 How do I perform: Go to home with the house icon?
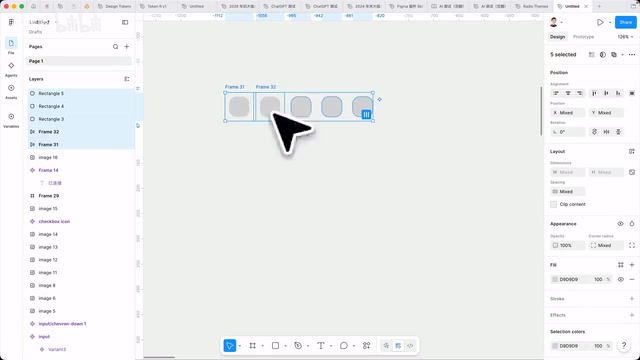coord(33,7)
